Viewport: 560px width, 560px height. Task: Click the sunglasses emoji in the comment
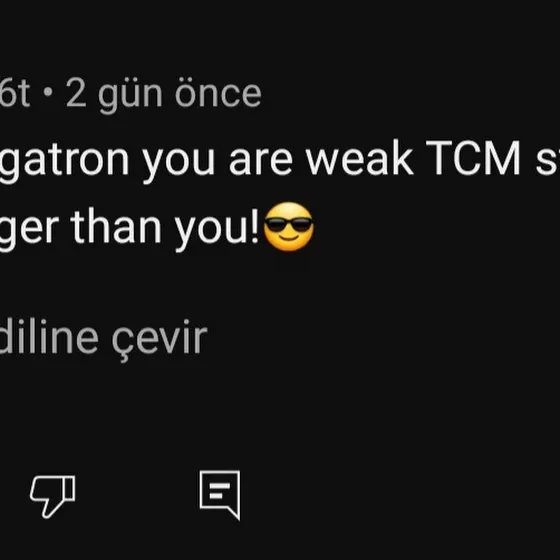(289, 227)
